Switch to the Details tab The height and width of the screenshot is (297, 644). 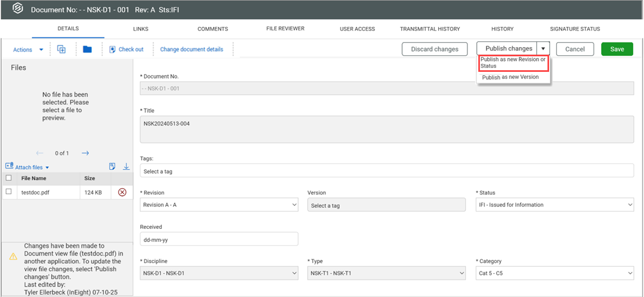(x=68, y=29)
